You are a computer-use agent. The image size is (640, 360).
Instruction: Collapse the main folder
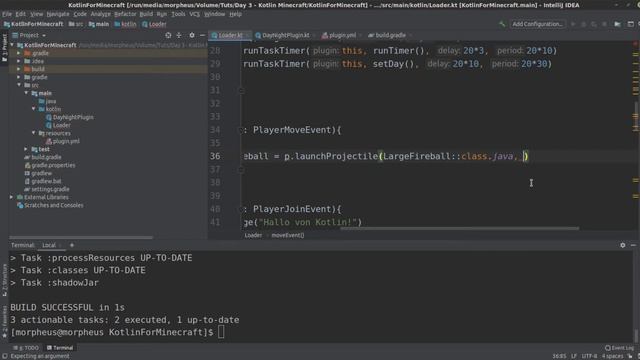coord(27,93)
